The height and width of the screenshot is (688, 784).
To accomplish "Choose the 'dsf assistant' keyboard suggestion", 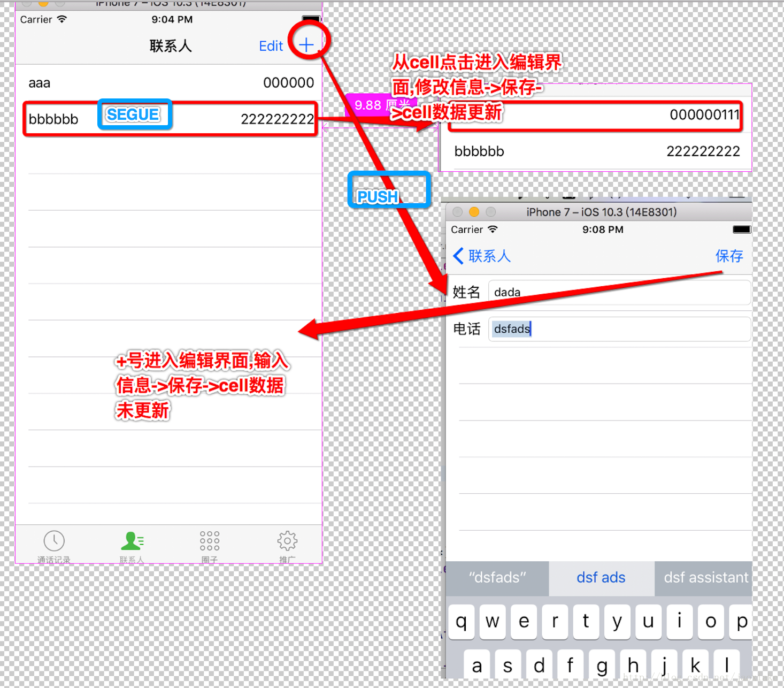I will pyautogui.click(x=704, y=578).
